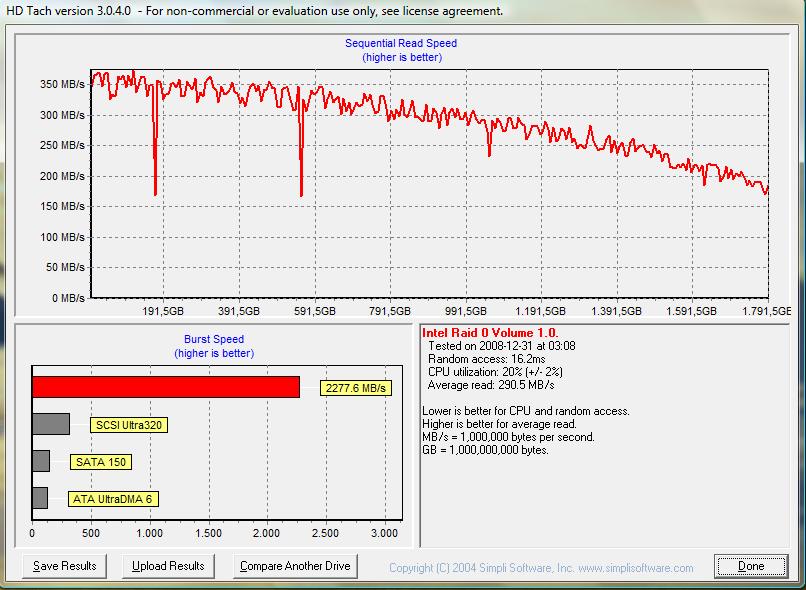806x590 pixels.
Task: Click the 0 MB/s axis label
Action: pyautogui.click(x=68, y=299)
